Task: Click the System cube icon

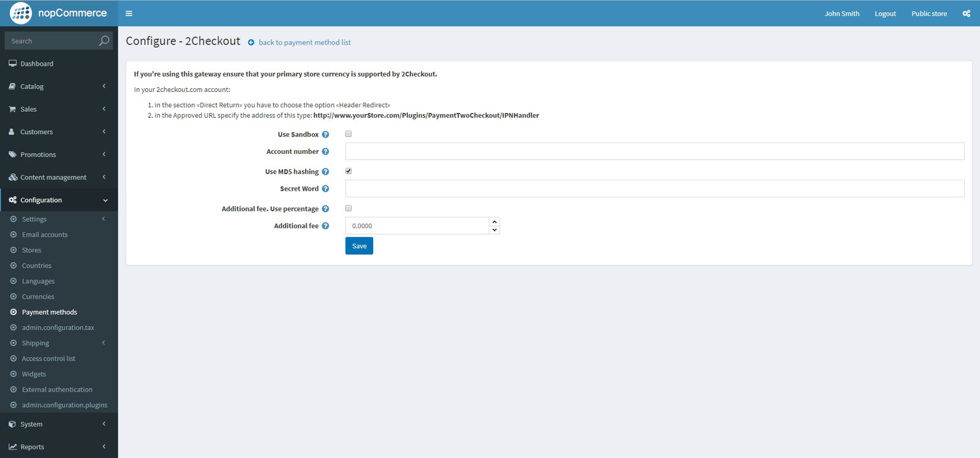Action: tap(12, 424)
